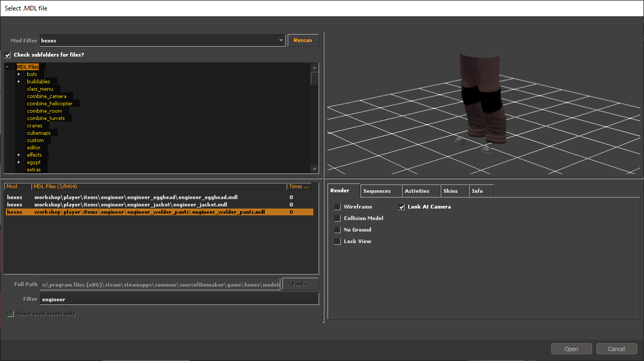Collapse the MDL Files root node
This screenshot has height=361, width=644.
[x=7, y=67]
